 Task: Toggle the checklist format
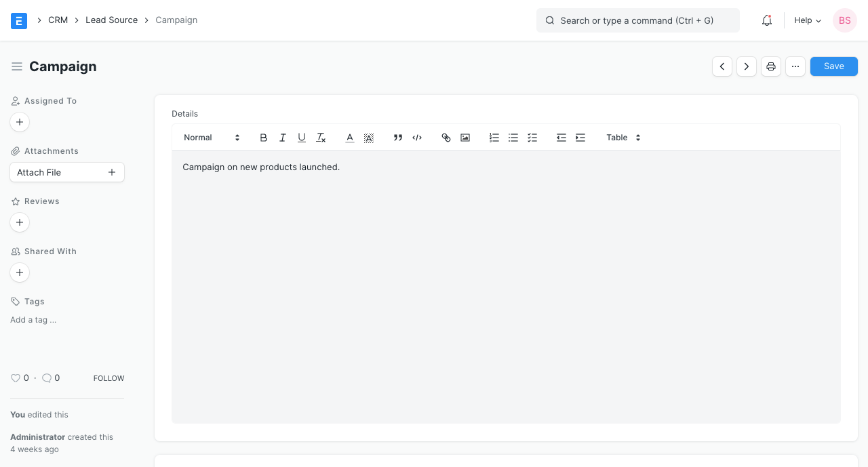click(532, 138)
